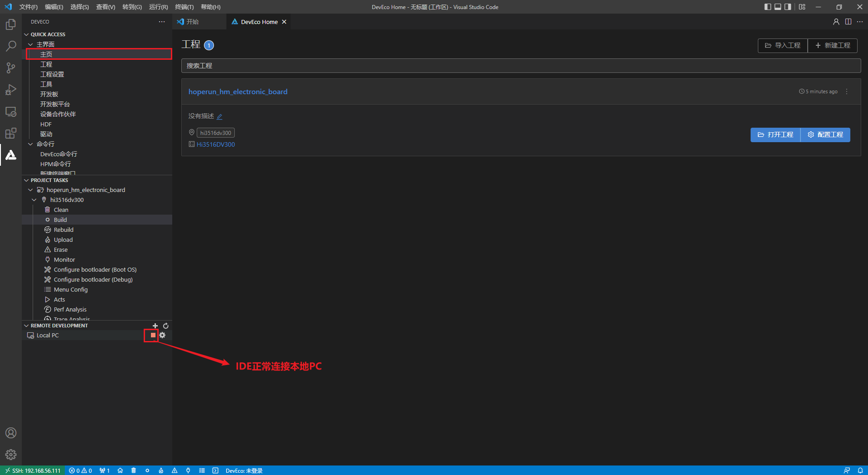
Task: Collapse the REMOTE DEVELOPMENT section
Action: (x=26, y=326)
